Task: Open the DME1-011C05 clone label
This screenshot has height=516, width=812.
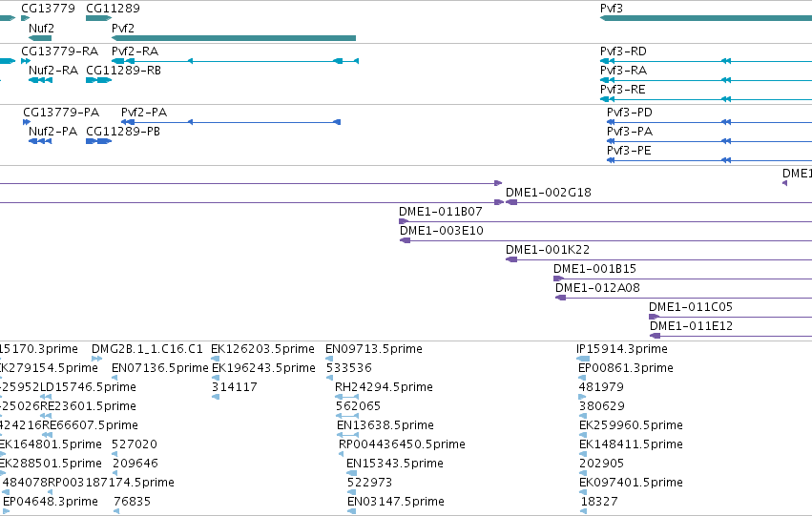Action: pyautogui.click(x=690, y=307)
